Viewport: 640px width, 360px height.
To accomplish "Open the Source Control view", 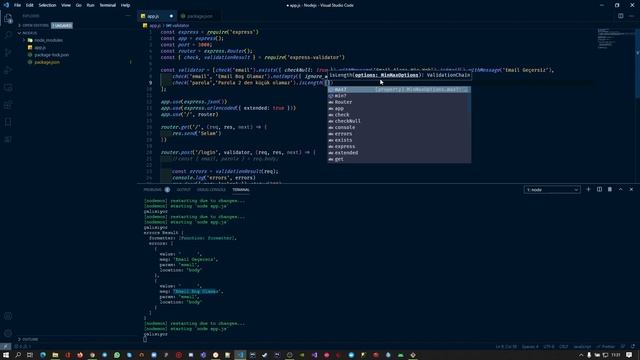I will pyautogui.click(x=8, y=52).
